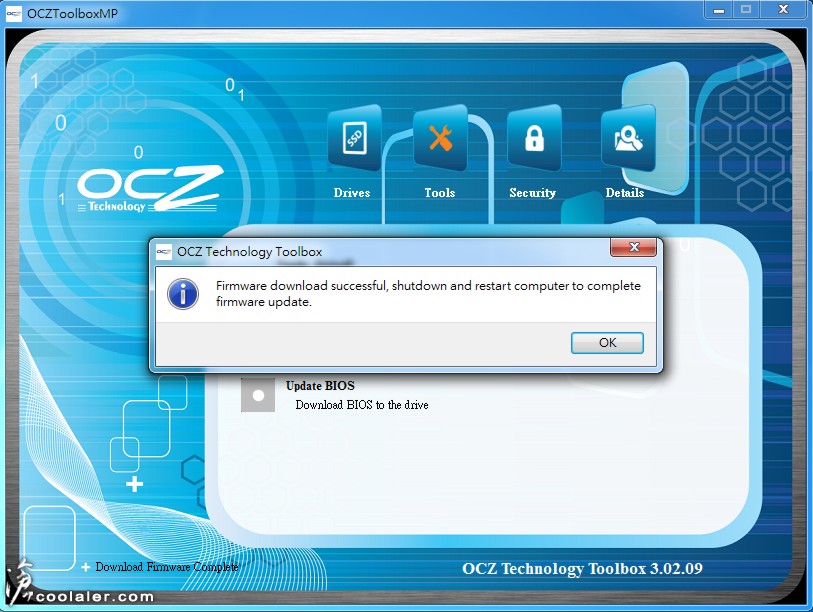Screen dimensions: 813x612
Task: Click the blue information icon in dialog
Action: 183,294
